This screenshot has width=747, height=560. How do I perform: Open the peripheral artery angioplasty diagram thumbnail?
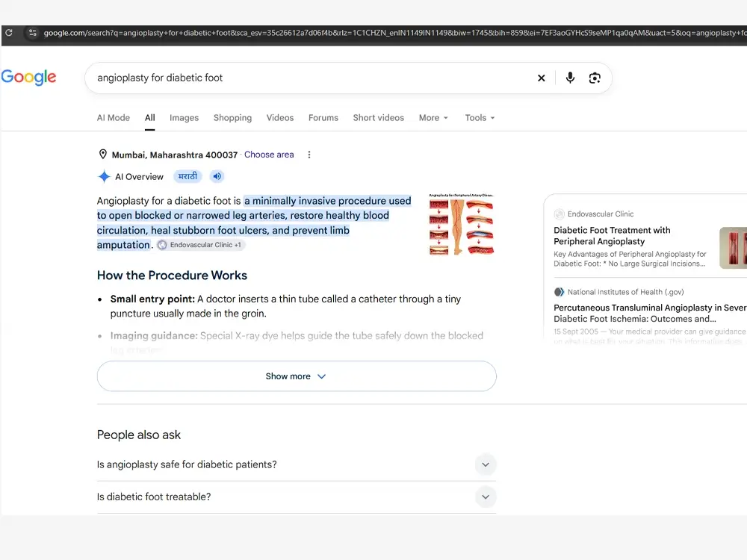tap(461, 224)
